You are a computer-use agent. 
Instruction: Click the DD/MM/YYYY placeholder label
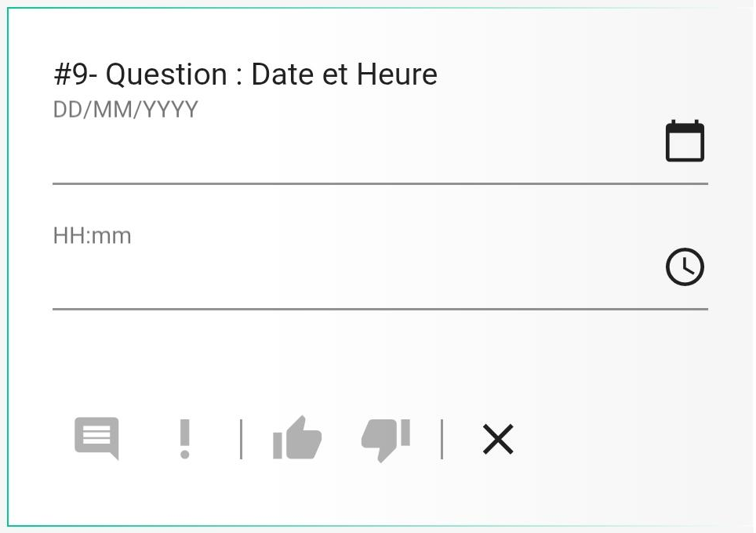click(x=125, y=110)
